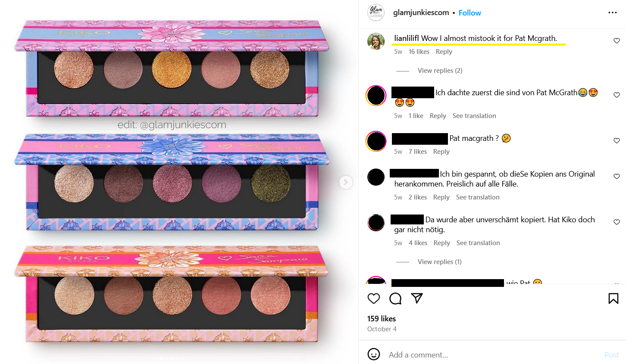Expand View replies (1)

click(439, 261)
